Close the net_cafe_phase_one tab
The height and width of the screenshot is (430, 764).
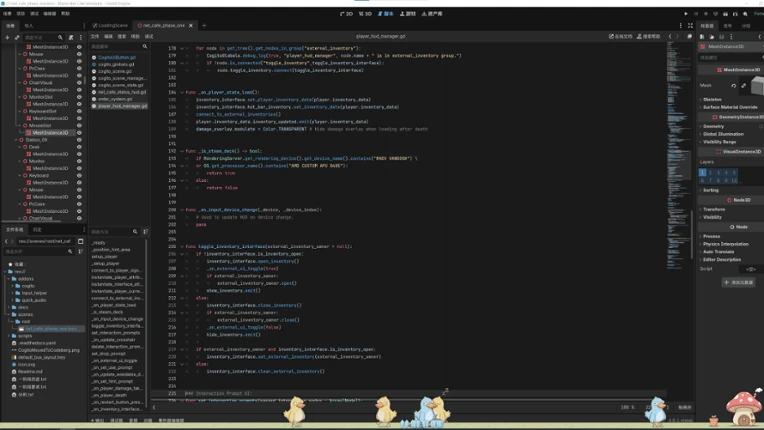(x=191, y=25)
